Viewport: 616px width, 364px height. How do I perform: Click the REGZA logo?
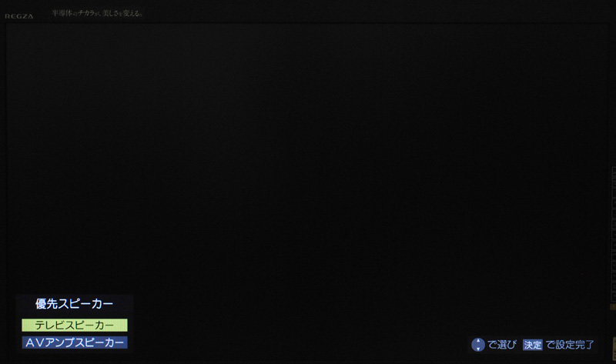[18, 16]
